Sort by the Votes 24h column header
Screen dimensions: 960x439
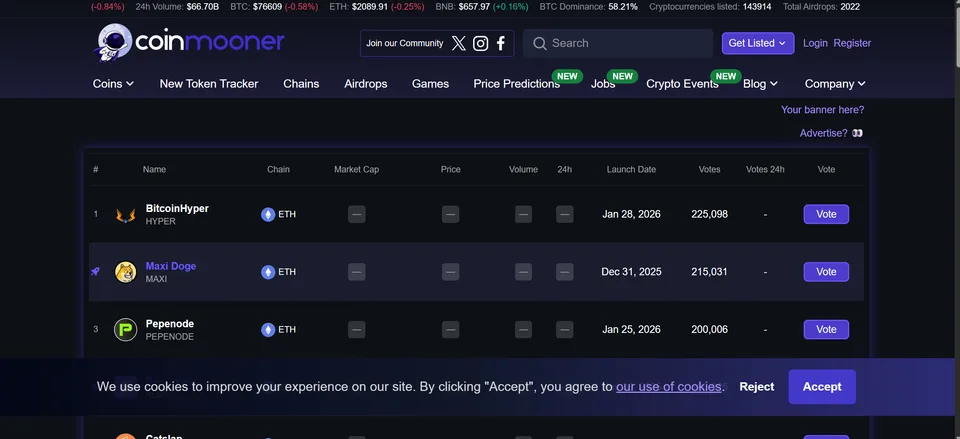(x=765, y=170)
